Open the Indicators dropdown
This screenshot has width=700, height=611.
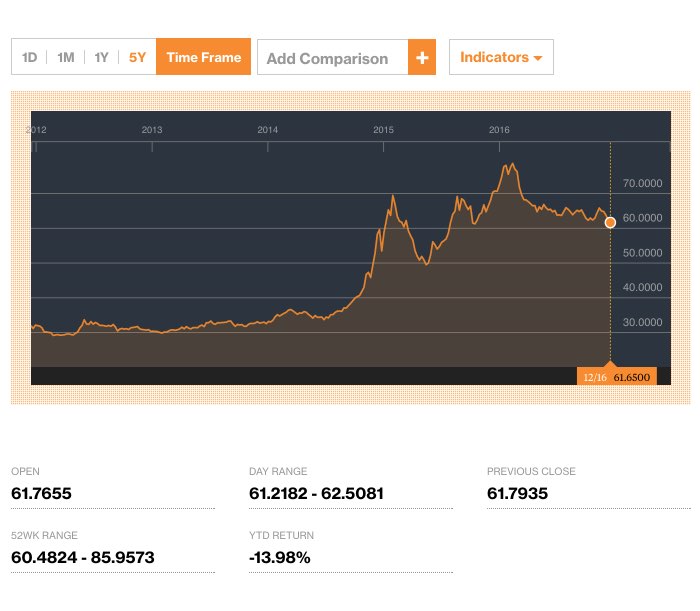(x=501, y=57)
